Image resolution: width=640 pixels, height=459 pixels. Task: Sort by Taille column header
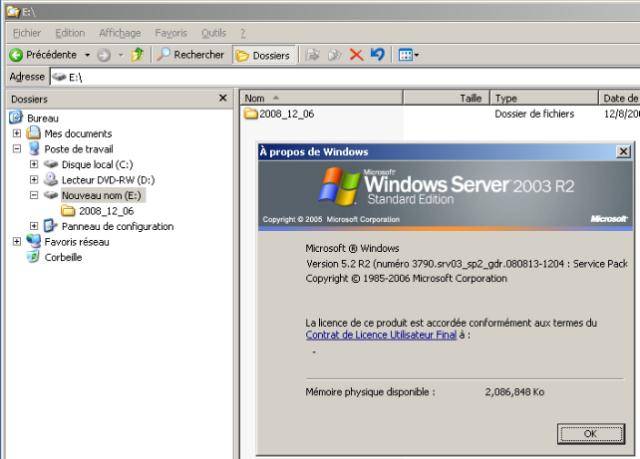(446, 98)
